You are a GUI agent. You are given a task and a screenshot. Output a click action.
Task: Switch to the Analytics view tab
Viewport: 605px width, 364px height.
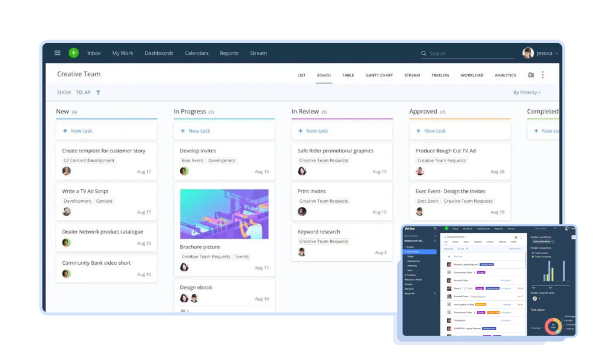coord(505,76)
